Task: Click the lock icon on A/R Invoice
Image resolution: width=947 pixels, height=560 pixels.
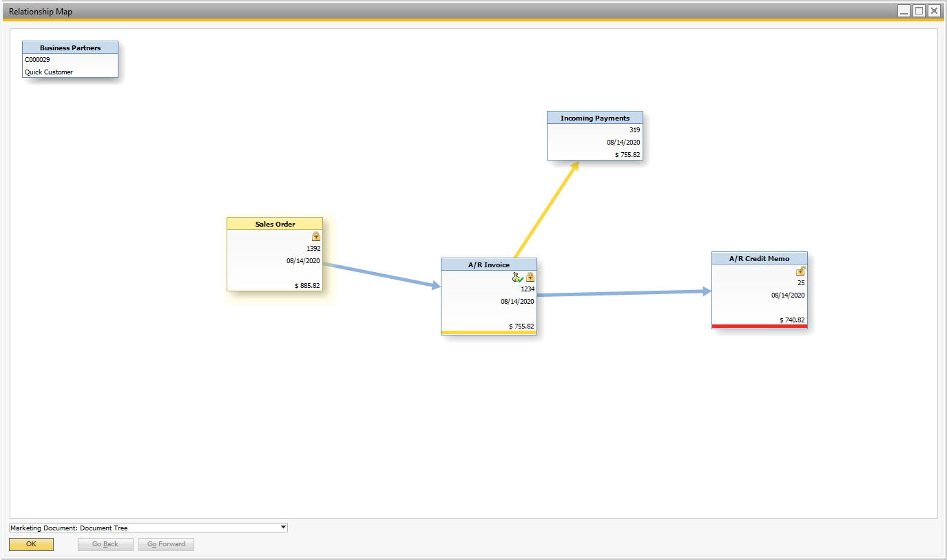Action: pyautogui.click(x=530, y=277)
